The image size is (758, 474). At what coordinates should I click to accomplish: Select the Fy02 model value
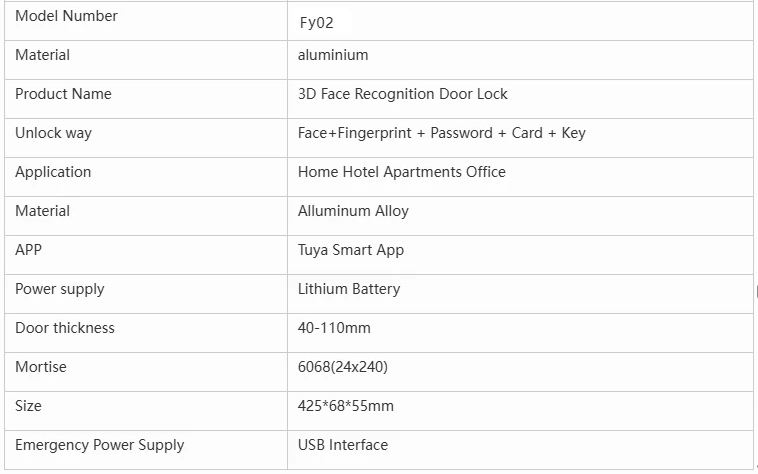316,22
